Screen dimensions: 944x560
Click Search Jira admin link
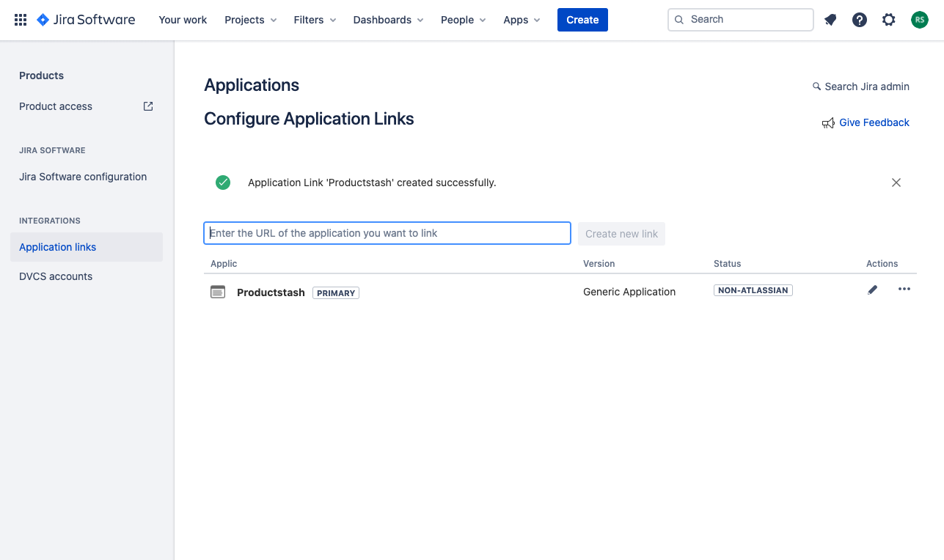tap(867, 86)
